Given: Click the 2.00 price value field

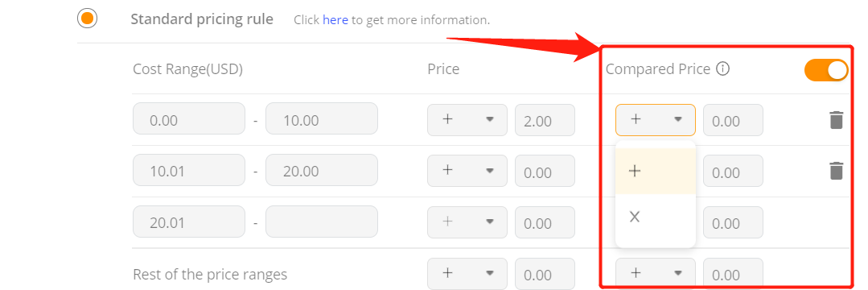Looking at the screenshot, I should tap(545, 120).
